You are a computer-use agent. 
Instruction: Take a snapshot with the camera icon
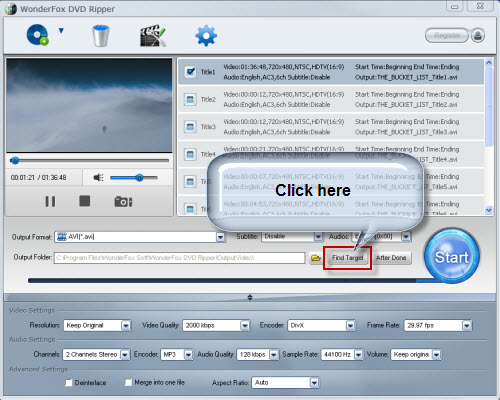coord(123,202)
